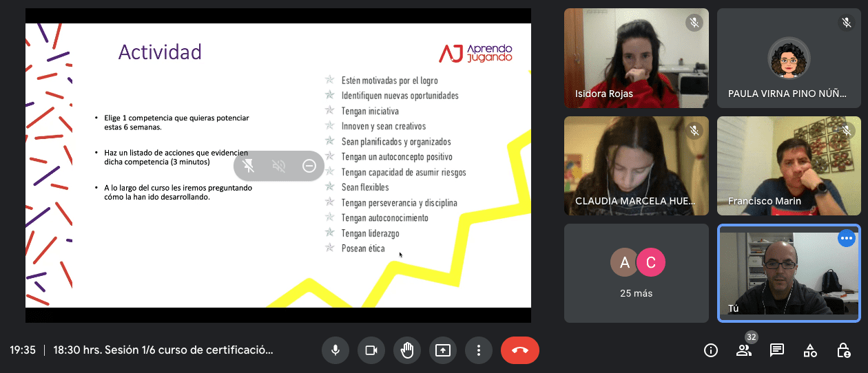This screenshot has width=868, height=373.
Task: Select PAULA VIRNA PINO avatar tile
Action: click(x=789, y=58)
